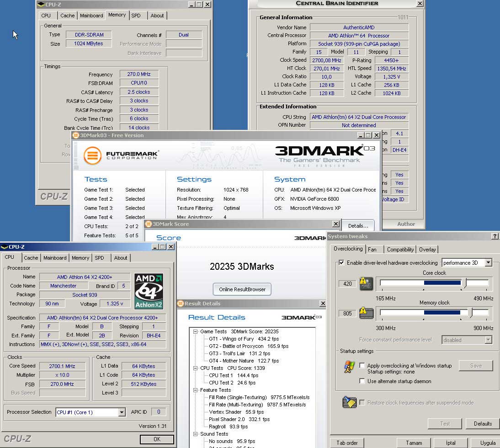500x448 pixels.
Task: Click the Details... button in 3DMark03
Action: 358,225
